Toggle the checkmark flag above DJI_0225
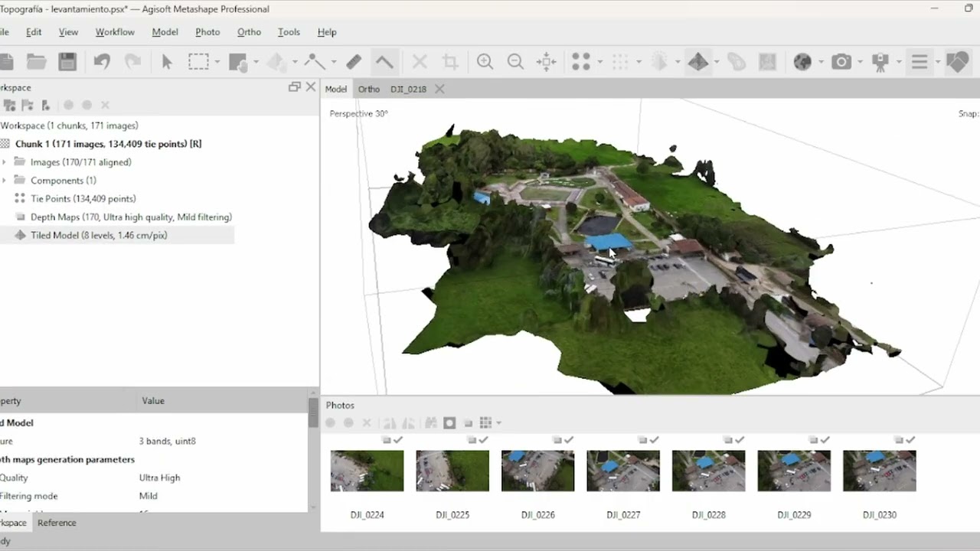The height and width of the screenshot is (551, 980). coord(484,440)
